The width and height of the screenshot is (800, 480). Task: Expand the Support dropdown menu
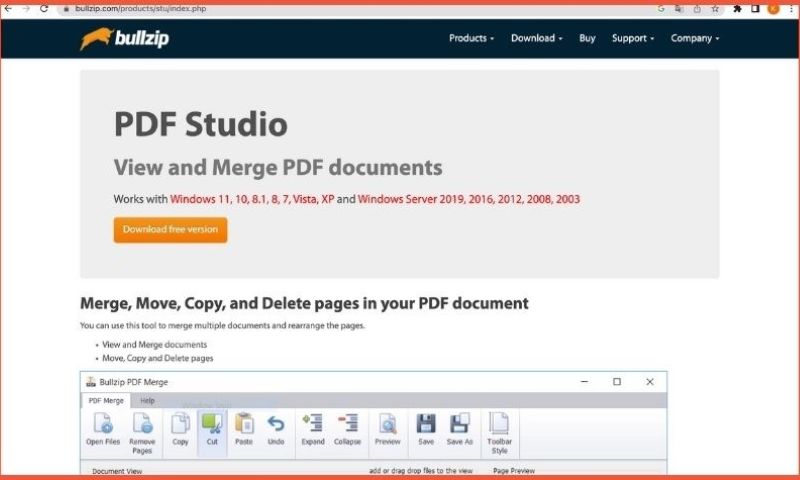click(x=633, y=38)
